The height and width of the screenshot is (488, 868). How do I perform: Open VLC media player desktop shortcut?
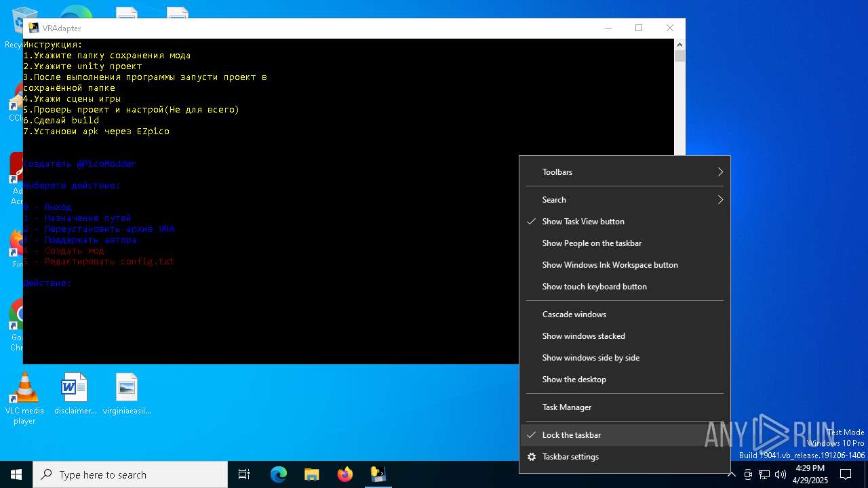click(x=24, y=399)
